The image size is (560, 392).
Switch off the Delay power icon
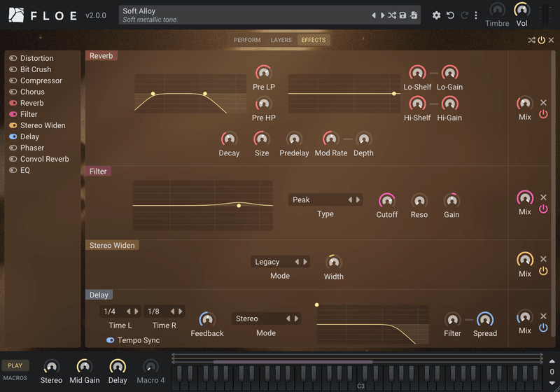[x=543, y=328]
